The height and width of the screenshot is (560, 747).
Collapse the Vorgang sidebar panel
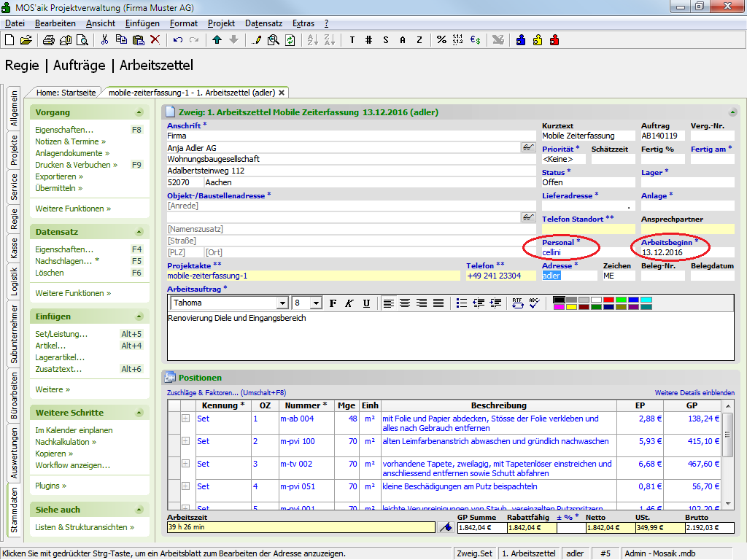click(139, 112)
